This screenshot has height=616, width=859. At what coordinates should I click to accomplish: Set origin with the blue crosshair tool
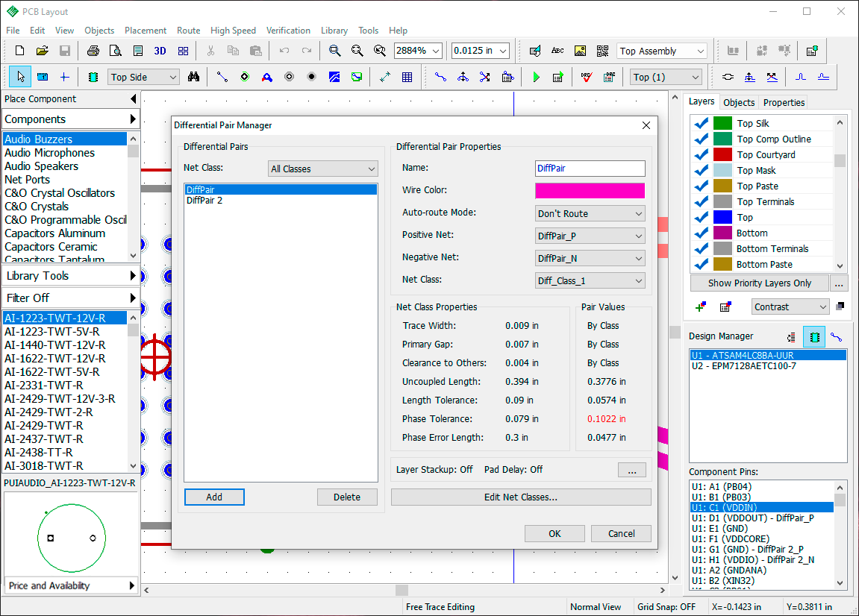(65, 78)
